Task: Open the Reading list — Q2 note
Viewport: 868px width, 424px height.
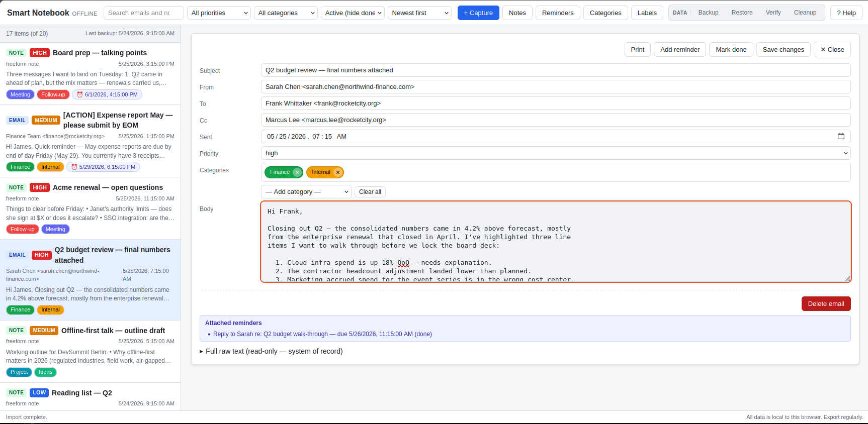Action: tap(90, 397)
